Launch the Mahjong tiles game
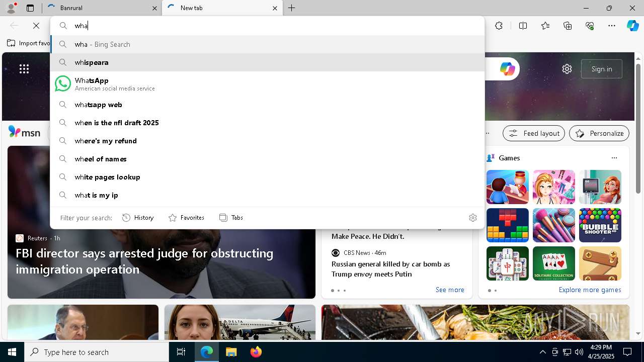The width and height of the screenshot is (644, 362). click(508, 263)
